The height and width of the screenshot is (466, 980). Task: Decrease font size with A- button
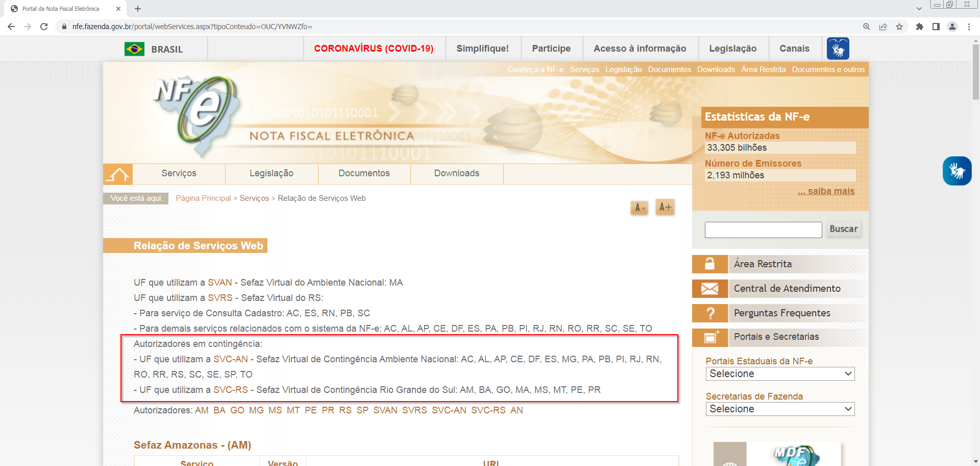(x=639, y=208)
